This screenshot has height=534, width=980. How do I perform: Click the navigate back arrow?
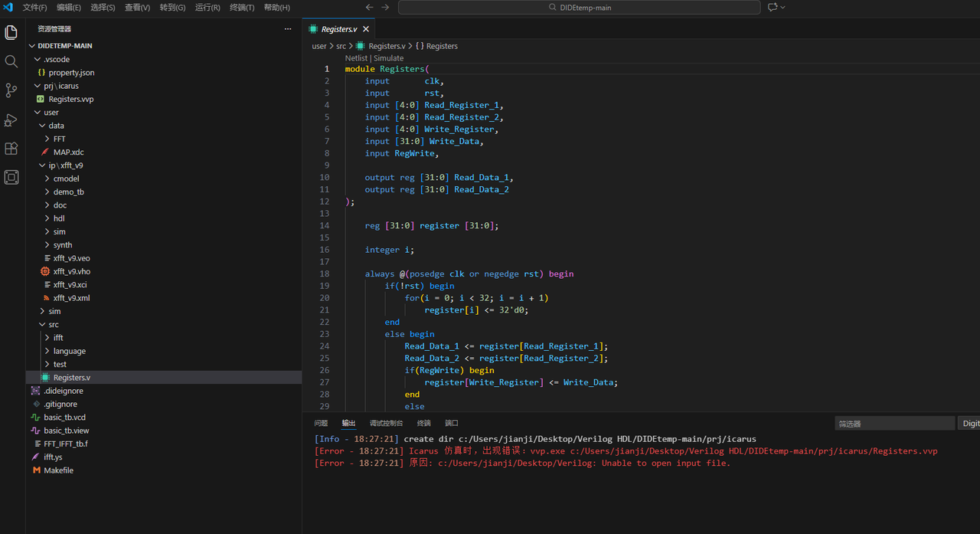pos(369,7)
